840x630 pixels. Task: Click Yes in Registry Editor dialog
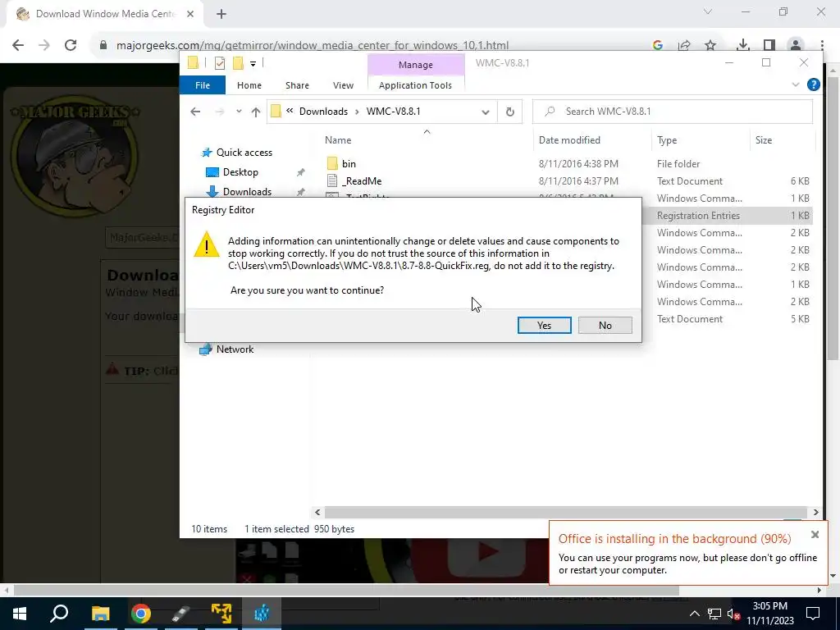545,325
